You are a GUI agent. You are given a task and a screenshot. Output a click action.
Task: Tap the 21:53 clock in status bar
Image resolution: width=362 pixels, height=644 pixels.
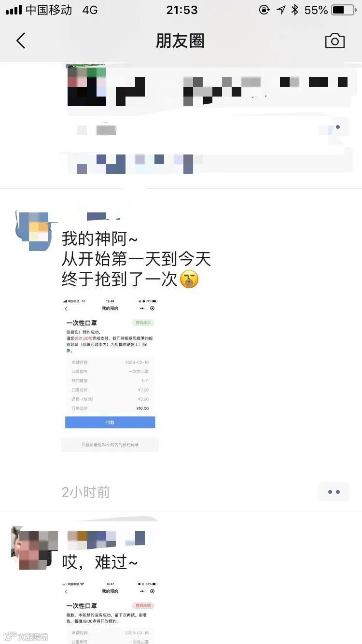182,10
